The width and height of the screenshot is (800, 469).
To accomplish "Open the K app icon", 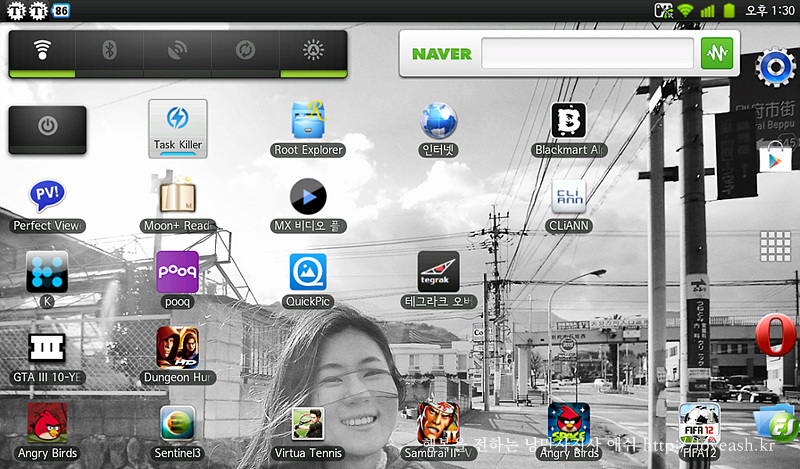I will click(47, 279).
